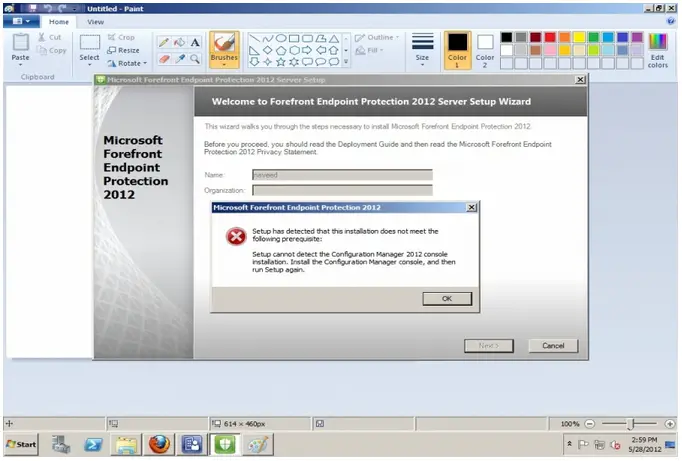Click the Brushes tool icon
This screenshot has height=461, width=682.
[224, 43]
